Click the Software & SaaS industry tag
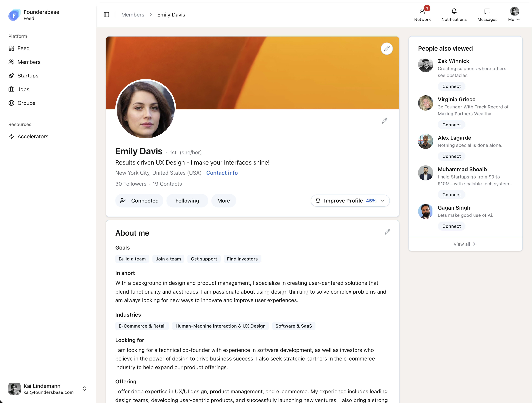The width and height of the screenshot is (532, 403). [x=294, y=326]
